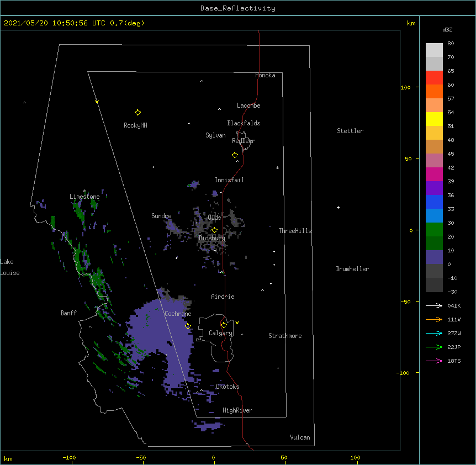Viewport: 476px width, 465px height.
Task: Click the orange 111V arrow in legend
Action: (x=434, y=319)
